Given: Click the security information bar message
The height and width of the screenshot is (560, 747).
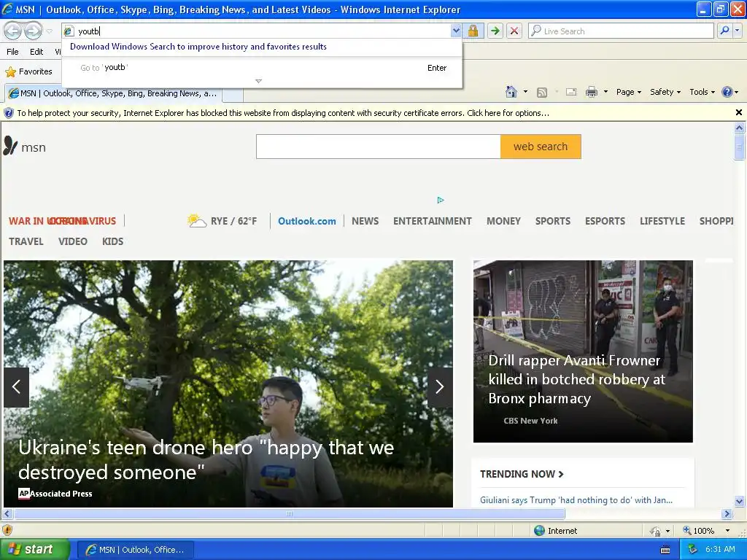Looking at the screenshot, I should [x=283, y=113].
